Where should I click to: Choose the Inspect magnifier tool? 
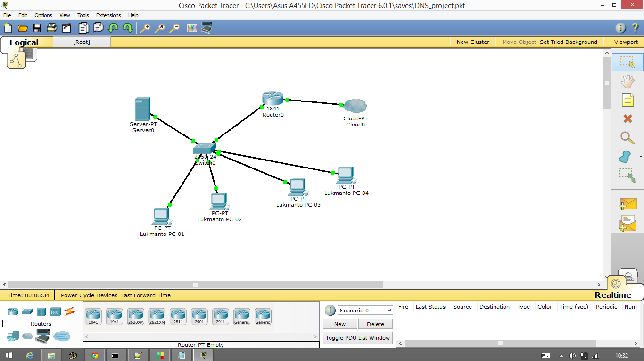(x=627, y=138)
